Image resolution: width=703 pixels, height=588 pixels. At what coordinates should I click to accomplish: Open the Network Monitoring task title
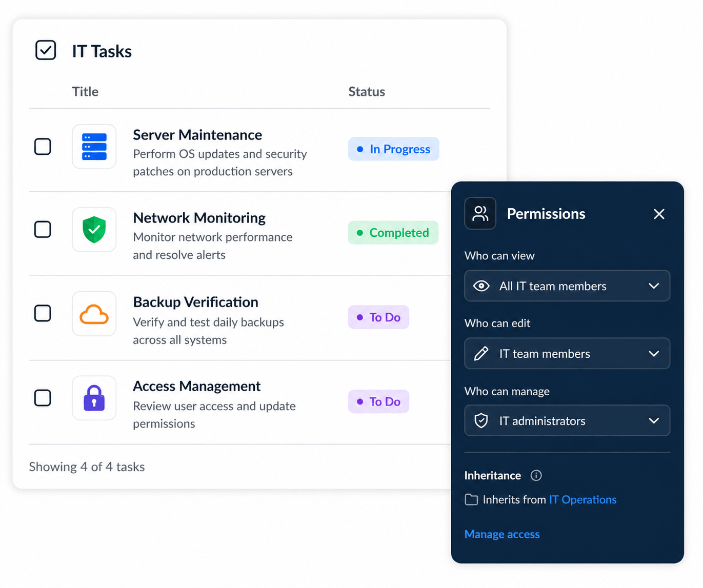[x=199, y=218]
